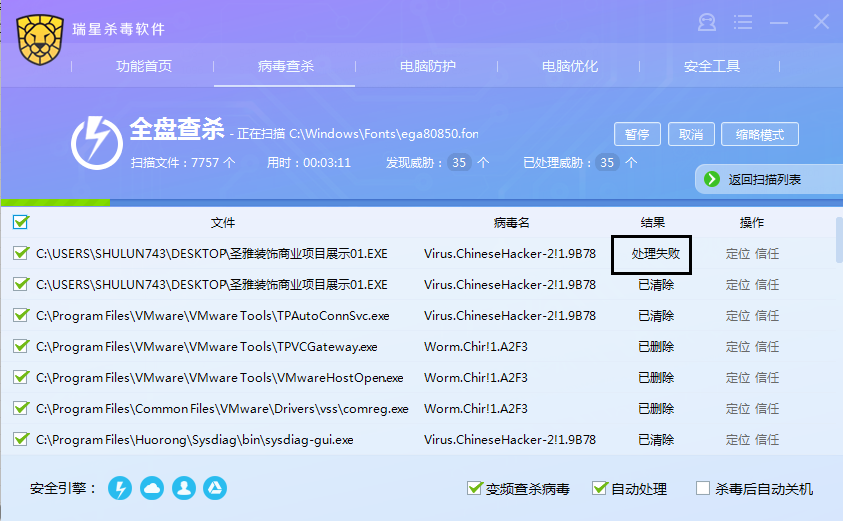Click 信任 for comreg.exe row
Image resolution: width=843 pixels, height=521 pixels.
point(767,409)
